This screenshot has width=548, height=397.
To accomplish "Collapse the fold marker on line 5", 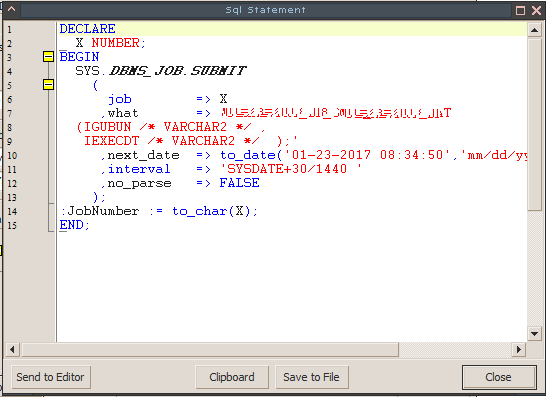I will 48,85.
